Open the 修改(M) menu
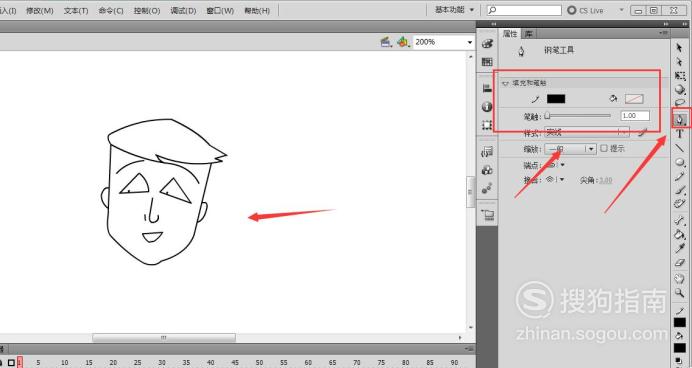 (40, 11)
